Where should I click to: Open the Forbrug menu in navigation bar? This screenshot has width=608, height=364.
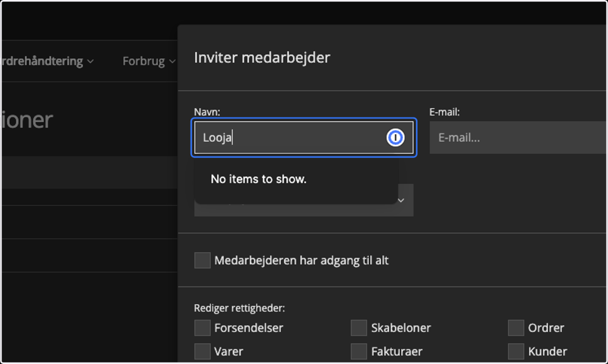point(149,61)
